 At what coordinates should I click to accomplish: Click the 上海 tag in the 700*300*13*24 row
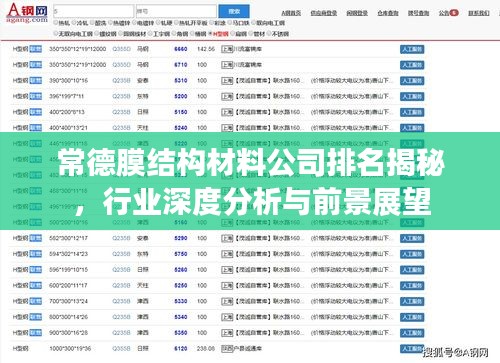(x=227, y=301)
